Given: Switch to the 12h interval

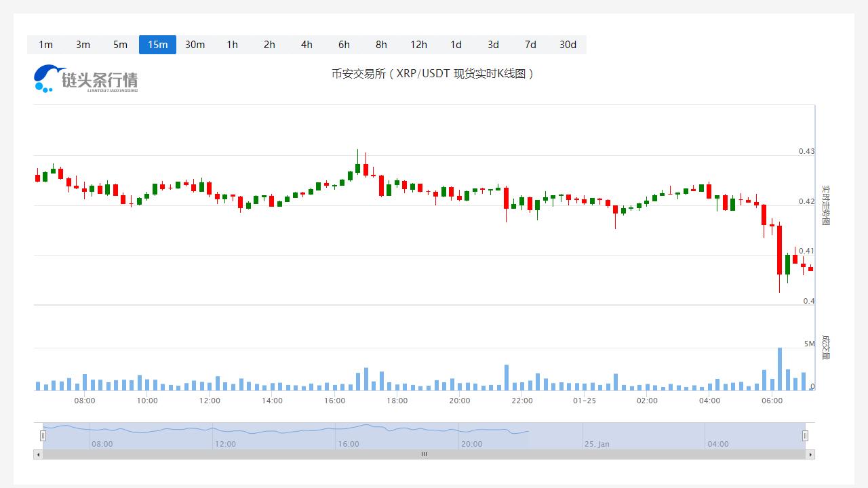Looking at the screenshot, I should (x=418, y=45).
